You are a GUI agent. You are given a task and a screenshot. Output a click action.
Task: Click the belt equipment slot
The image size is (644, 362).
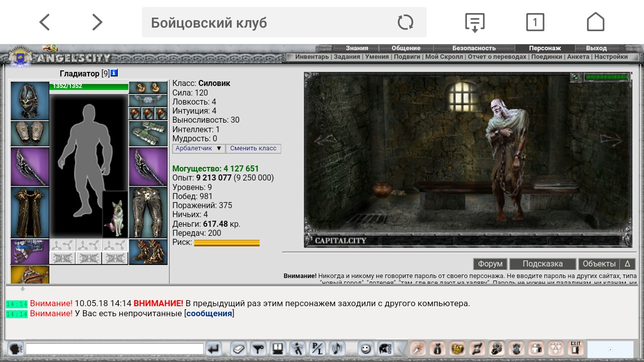pyautogui.click(x=30, y=251)
